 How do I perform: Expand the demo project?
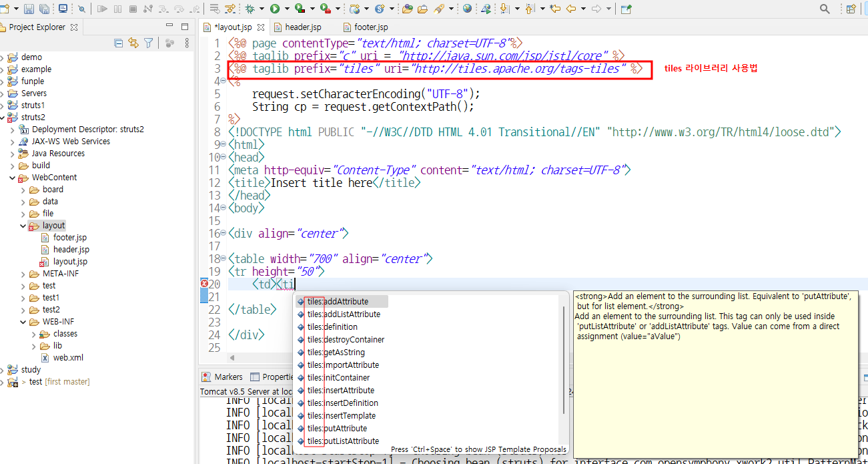point(2,57)
